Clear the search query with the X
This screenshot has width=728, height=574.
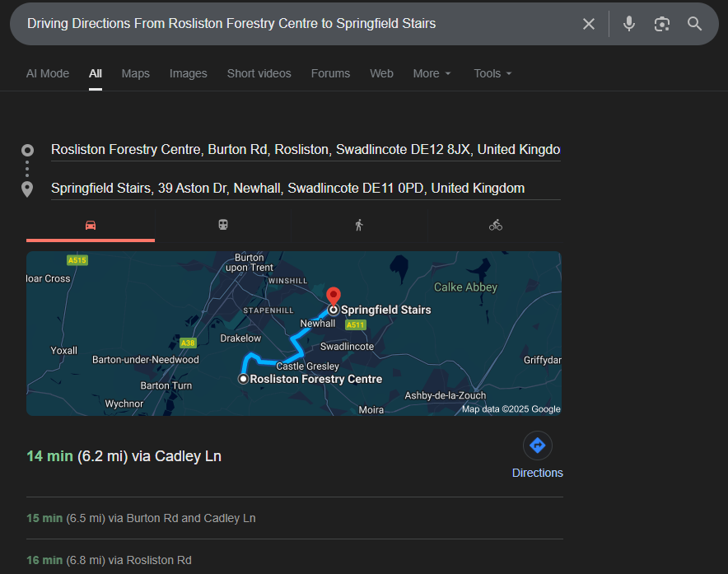pyautogui.click(x=589, y=24)
